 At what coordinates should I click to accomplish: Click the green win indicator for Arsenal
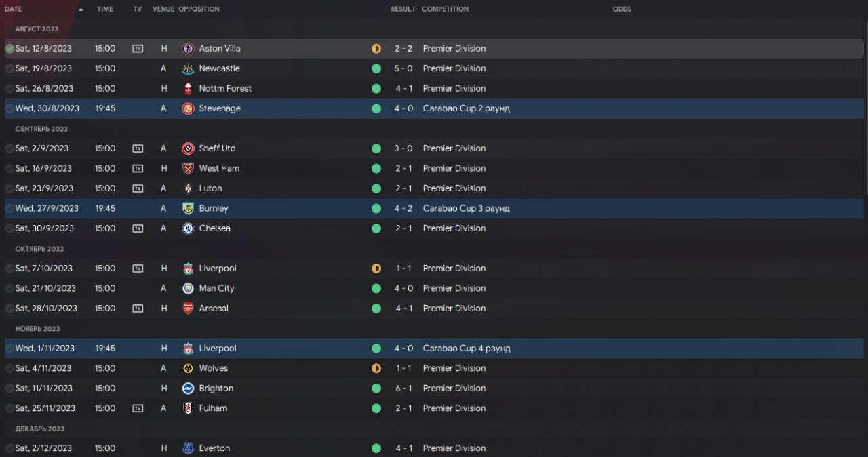376,309
